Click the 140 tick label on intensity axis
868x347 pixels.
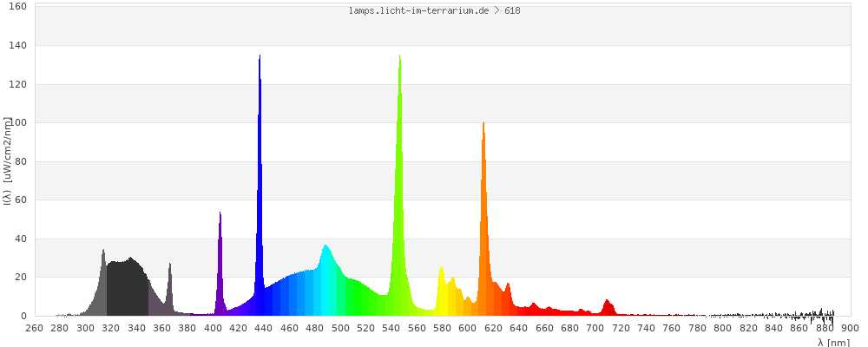click(x=18, y=45)
